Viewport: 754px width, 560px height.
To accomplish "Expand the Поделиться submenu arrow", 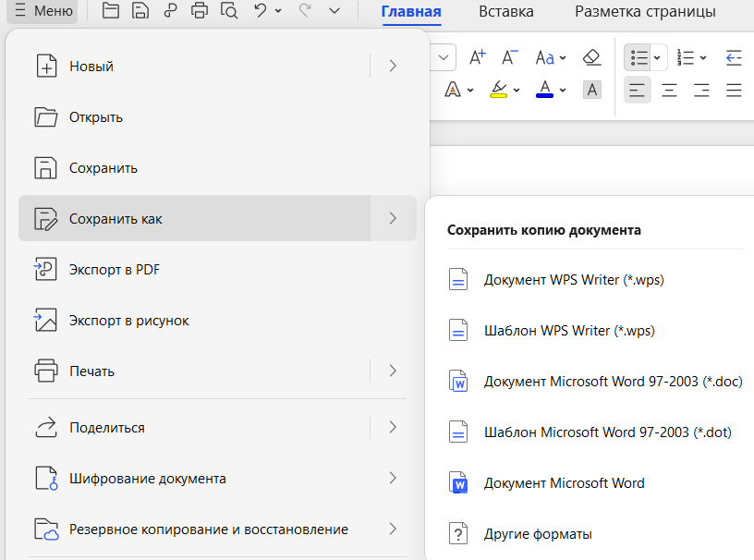I will [393, 427].
